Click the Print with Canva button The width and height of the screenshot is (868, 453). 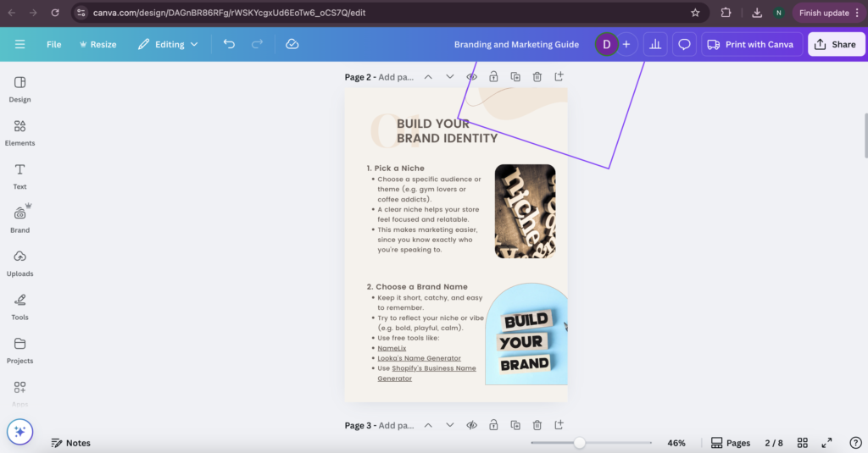point(750,44)
